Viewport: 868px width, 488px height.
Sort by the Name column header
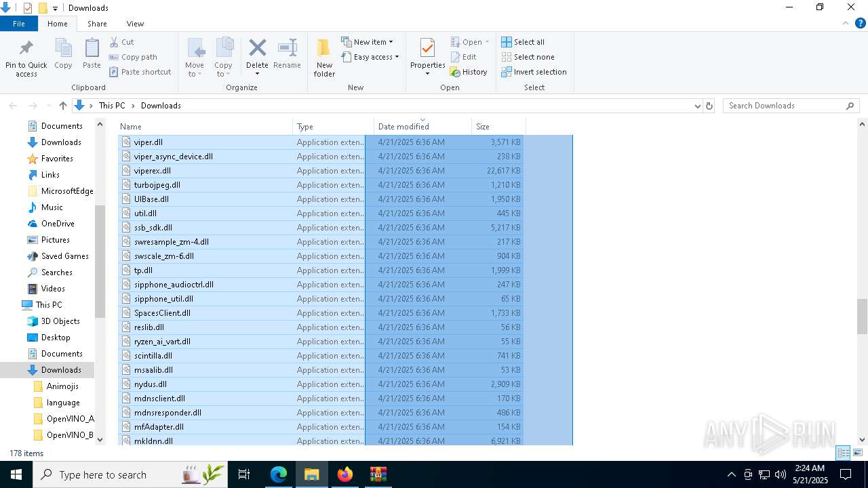(x=205, y=127)
